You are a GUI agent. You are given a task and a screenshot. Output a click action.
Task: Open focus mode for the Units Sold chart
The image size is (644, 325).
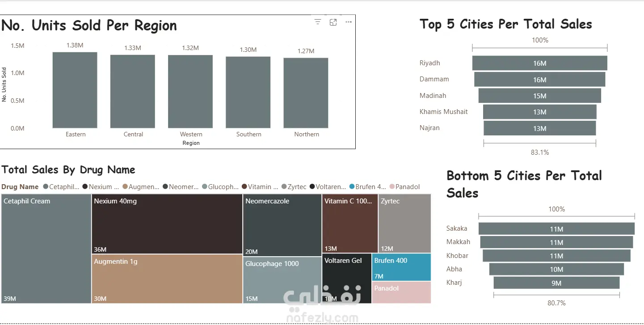[x=333, y=22]
